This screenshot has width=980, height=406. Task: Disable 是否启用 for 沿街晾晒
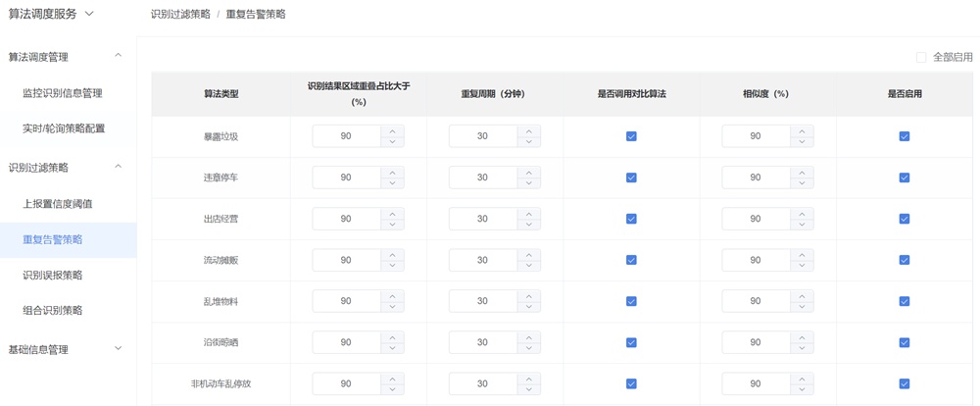(x=904, y=342)
